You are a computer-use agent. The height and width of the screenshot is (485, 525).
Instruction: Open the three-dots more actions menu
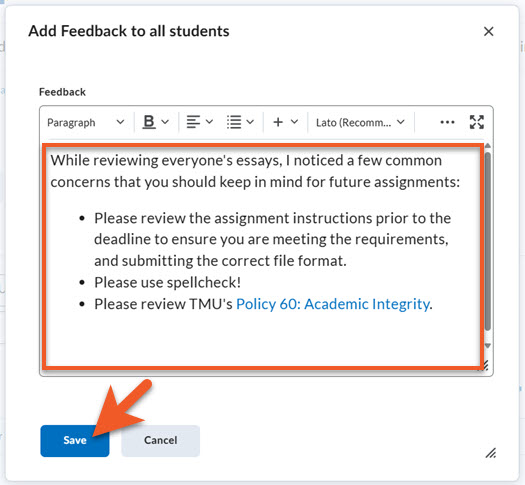pyautogui.click(x=447, y=122)
